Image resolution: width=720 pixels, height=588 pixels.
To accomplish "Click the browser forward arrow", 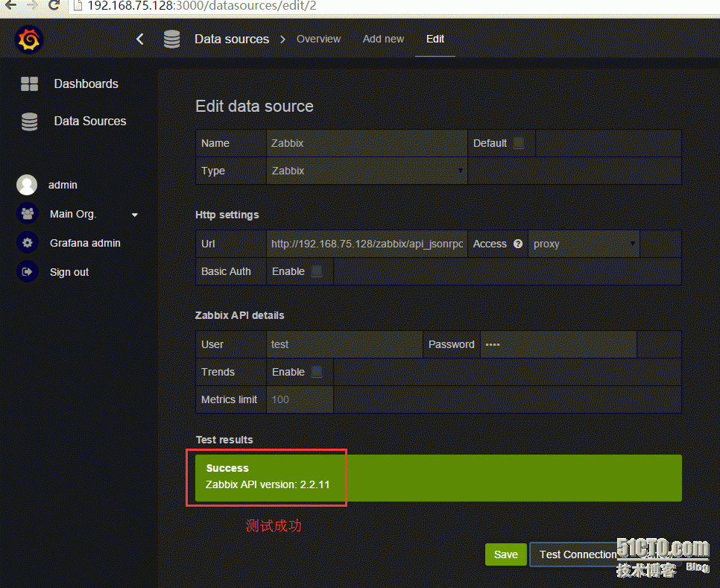I will [32, 5].
